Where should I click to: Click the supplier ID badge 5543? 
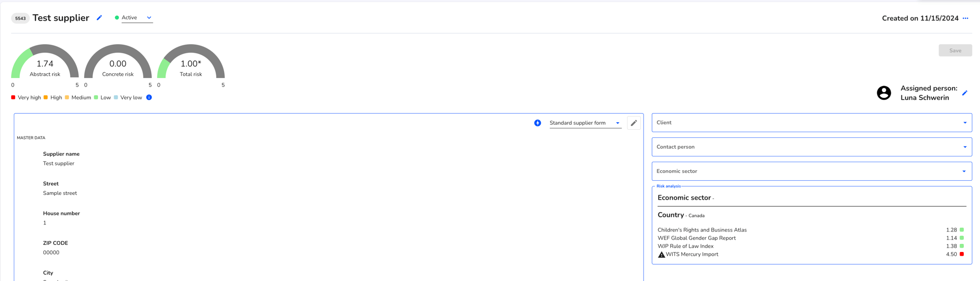pyautogui.click(x=20, y=19)
